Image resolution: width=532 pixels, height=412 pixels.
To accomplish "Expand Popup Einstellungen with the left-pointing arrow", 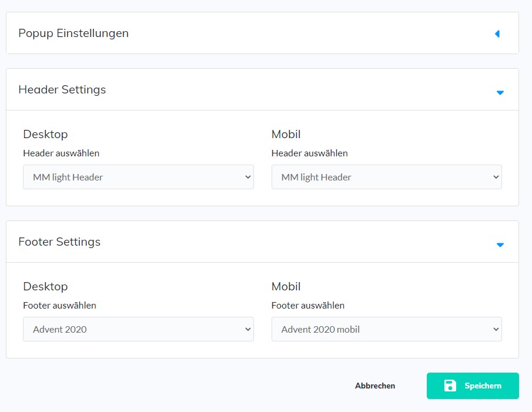I will 497,34.
